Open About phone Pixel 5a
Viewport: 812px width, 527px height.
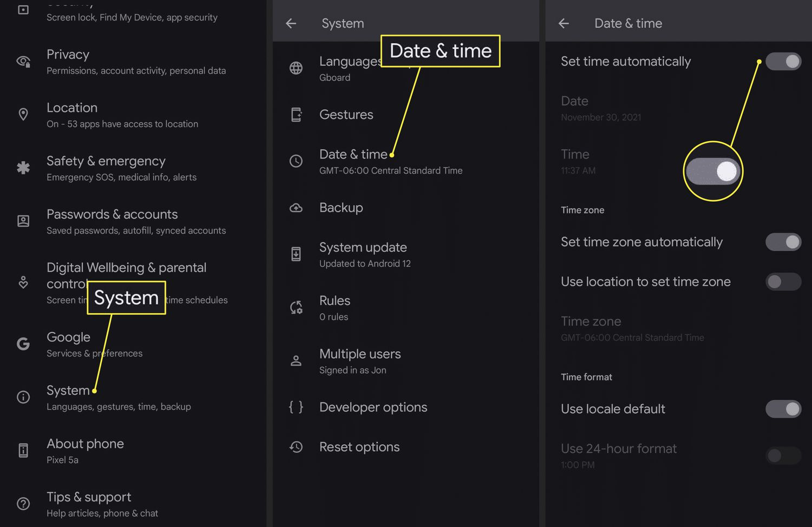pos(85,451)
